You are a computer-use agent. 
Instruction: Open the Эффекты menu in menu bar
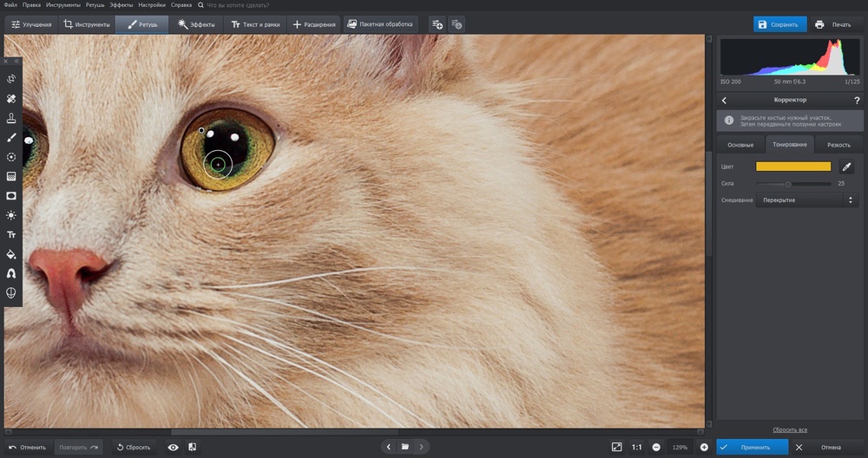click(122, 5)
